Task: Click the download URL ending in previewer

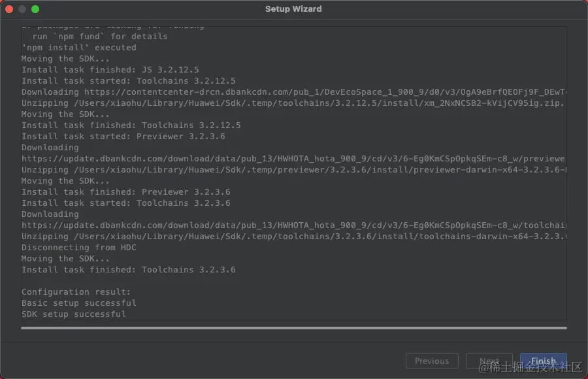Action: pyautogui.click(x=293, y=159)
